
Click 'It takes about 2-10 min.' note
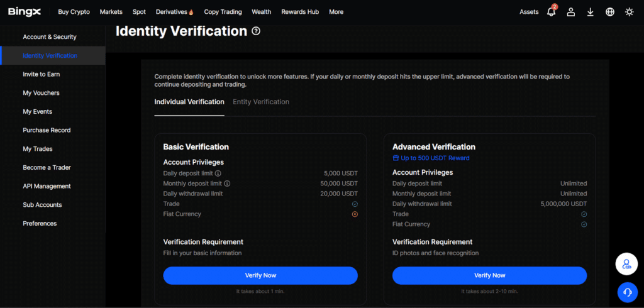click(489, 291)
